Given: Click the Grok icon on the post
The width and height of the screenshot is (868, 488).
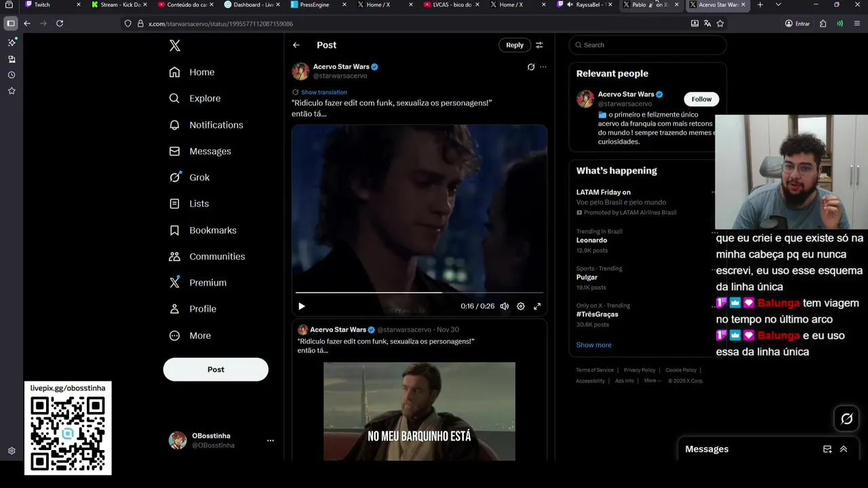Looking at the screenshot, I should [x=531, y=67].
